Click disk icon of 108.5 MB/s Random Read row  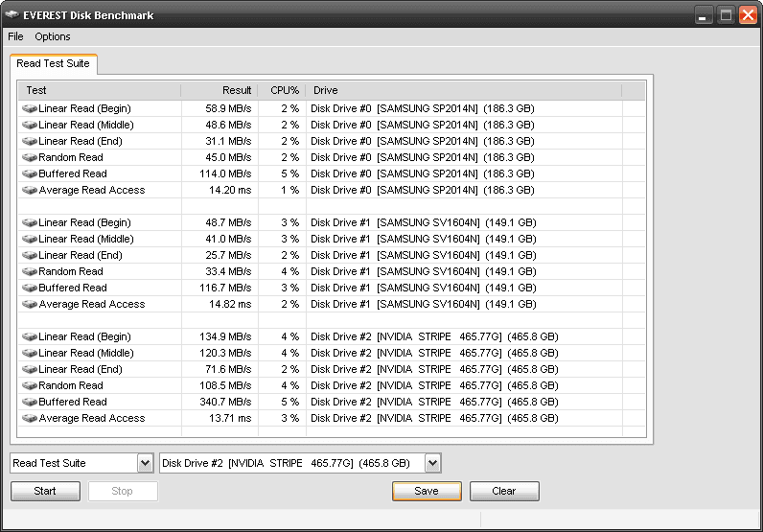(30, 385)
